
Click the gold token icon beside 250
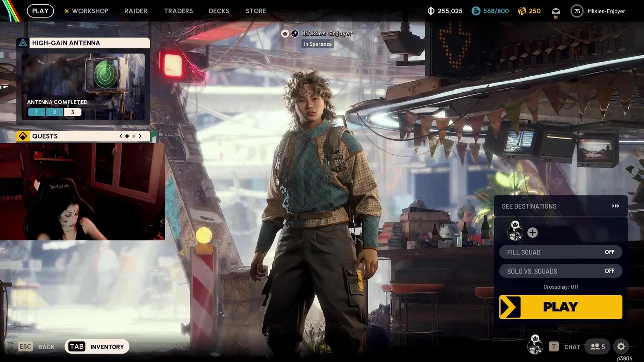click(x=522, y=11)
